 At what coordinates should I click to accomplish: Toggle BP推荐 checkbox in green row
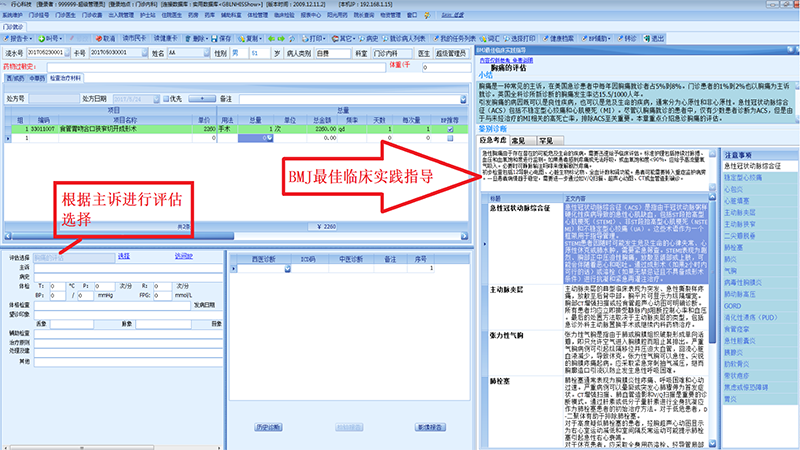coord(450,130)
